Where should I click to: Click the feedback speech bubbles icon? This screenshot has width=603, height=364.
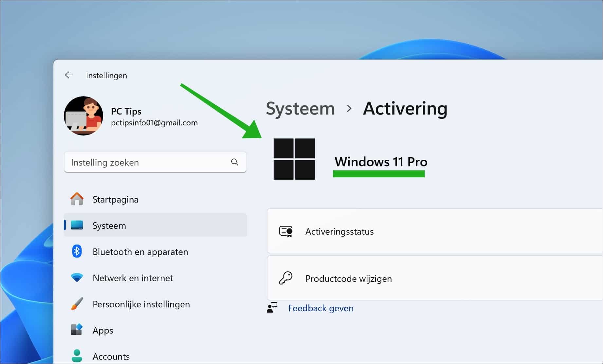pyautogui.click(x=272, y=308)
